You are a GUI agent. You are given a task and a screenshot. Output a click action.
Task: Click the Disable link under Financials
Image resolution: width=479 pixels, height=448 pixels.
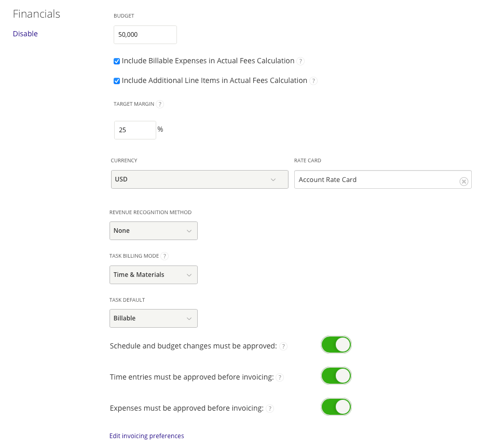pyautogui.click(x=25, y=33)
